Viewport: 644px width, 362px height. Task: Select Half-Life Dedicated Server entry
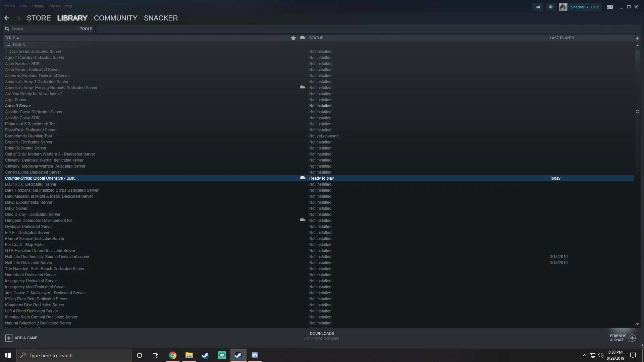tap(29, 263)
